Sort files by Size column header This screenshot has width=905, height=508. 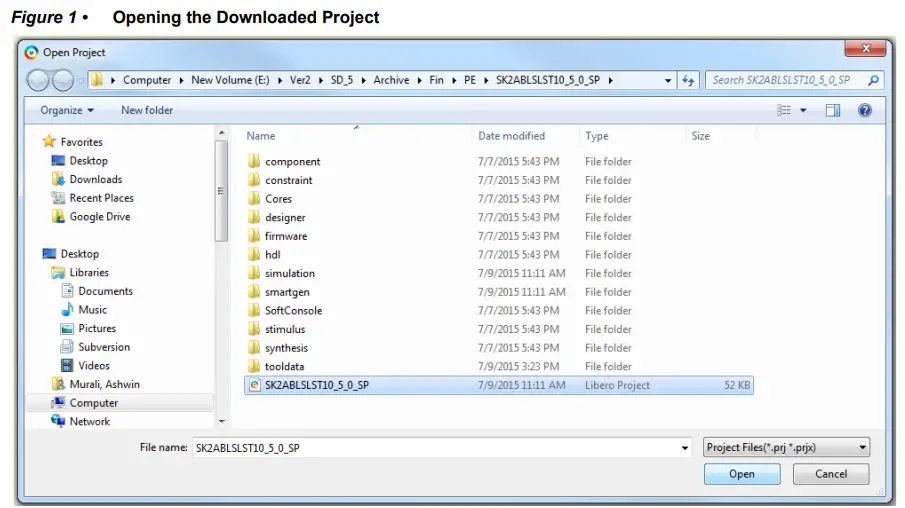[x=700, y=136]
